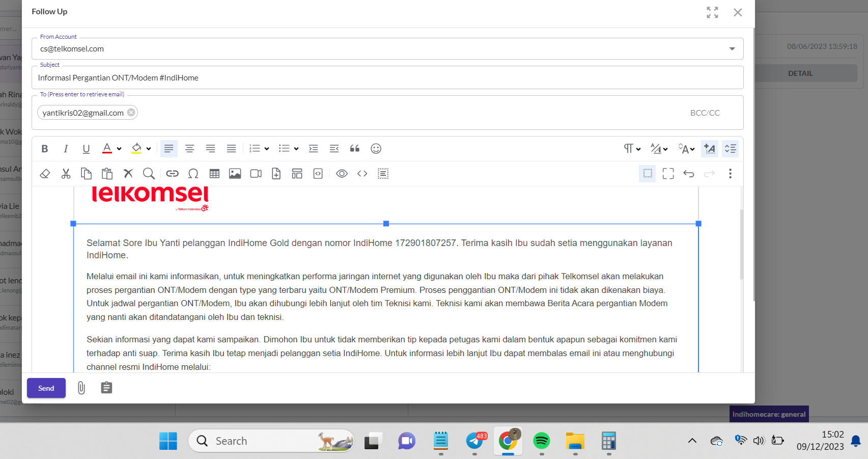This screenshot has height=459, width=868.
Task: Open Spotify from taskbar
Action: (542, 441)
